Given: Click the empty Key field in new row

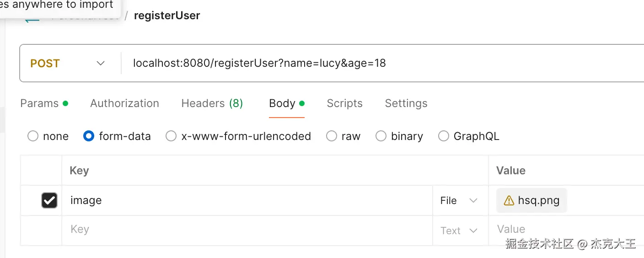Looking at the screenshot, I should [247, 230].
